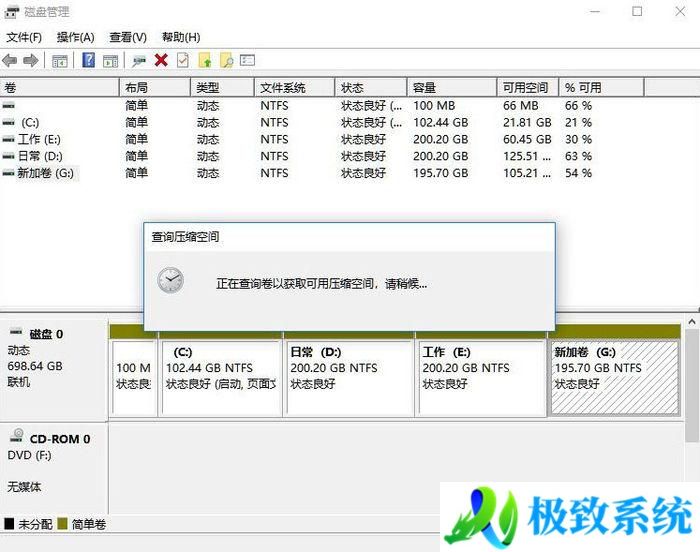The width and height of the screenshot is (700, 552).
Task: Click the CD-ROM 0 drive icon
Action: pos(17,435)
